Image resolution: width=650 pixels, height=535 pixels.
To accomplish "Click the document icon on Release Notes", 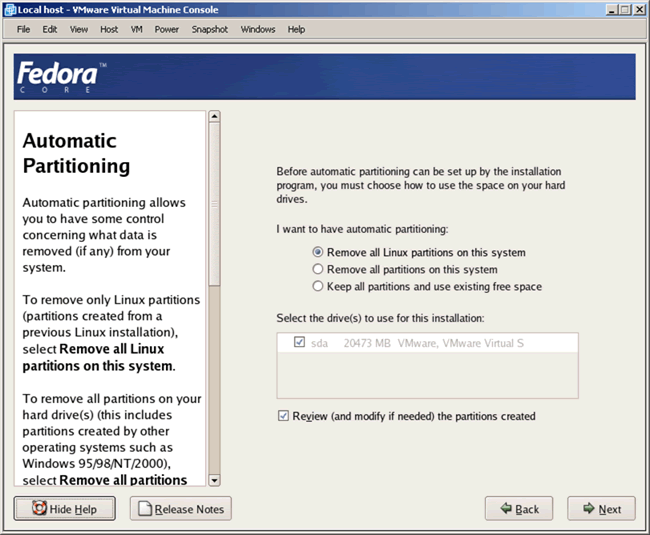I will [144, 509].
